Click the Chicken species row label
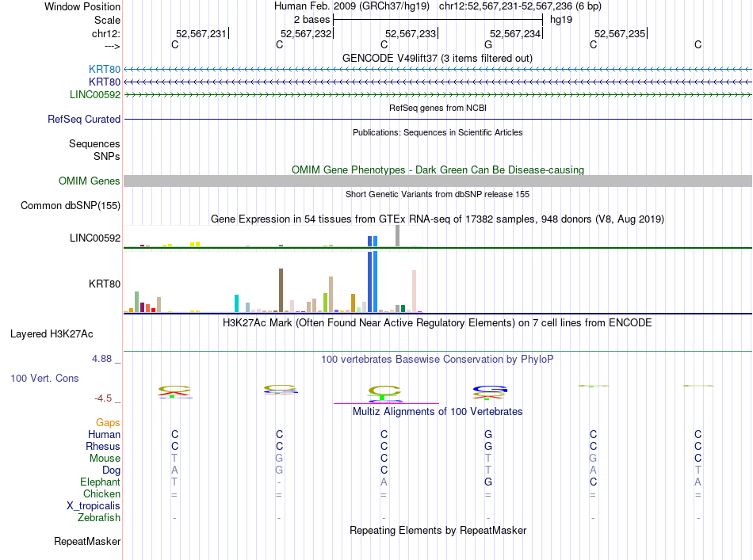753x560 pixels. click(x=101, y=493)
